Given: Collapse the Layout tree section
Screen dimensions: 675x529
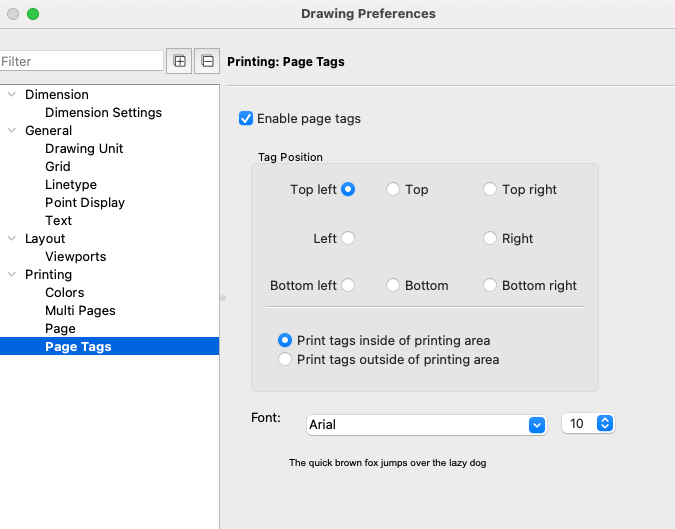Looking at the screenshot, I should coord(12,238).
